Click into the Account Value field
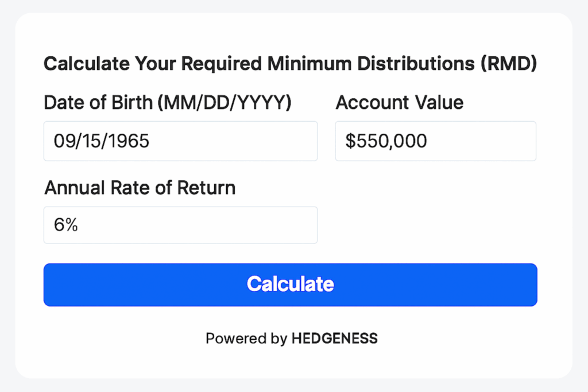The image size is (588, 392). [x=435, y=141]
